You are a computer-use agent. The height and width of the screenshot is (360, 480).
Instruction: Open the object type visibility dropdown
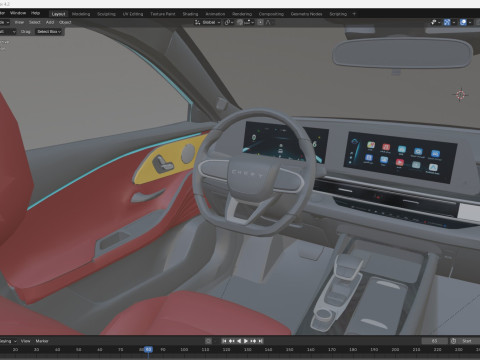[435, 22]
